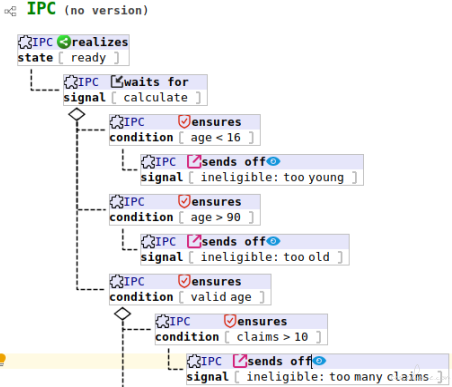
Task: Edit signal 'ineligible: too young'
Action: pyautogui.click(x=272, y=177)
